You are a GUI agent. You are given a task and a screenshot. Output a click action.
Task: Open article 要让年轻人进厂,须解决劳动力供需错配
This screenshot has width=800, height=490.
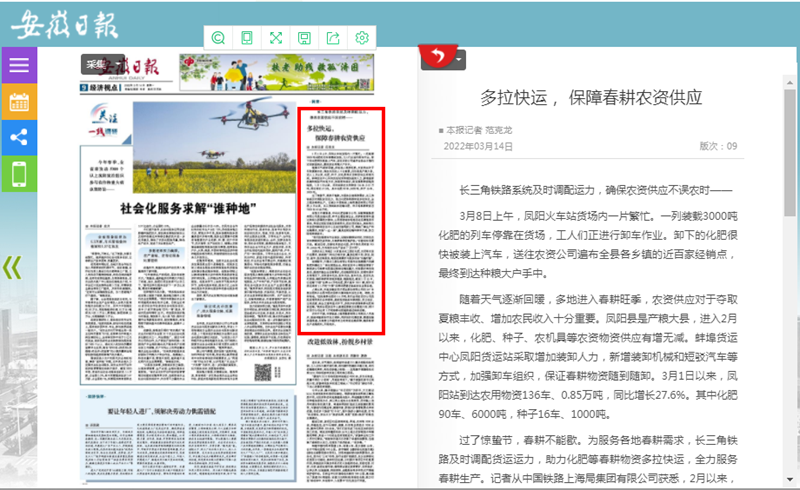click(x=161, y=411)
